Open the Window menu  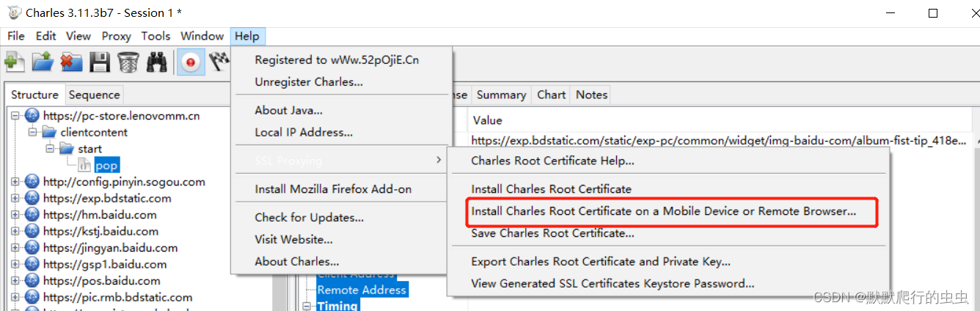(x=202, y=36)
